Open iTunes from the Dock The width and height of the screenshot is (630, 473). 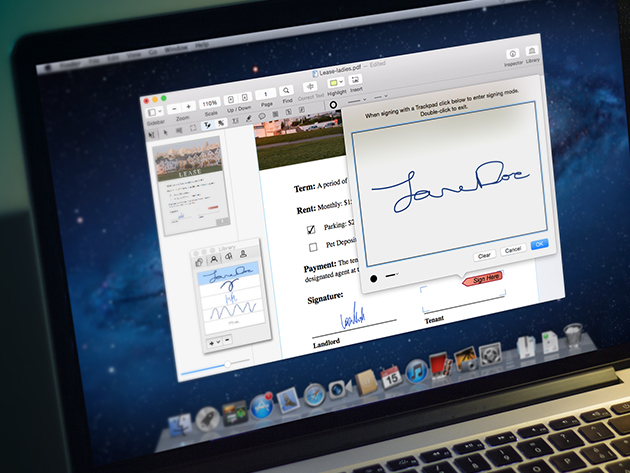pos(415,375)
